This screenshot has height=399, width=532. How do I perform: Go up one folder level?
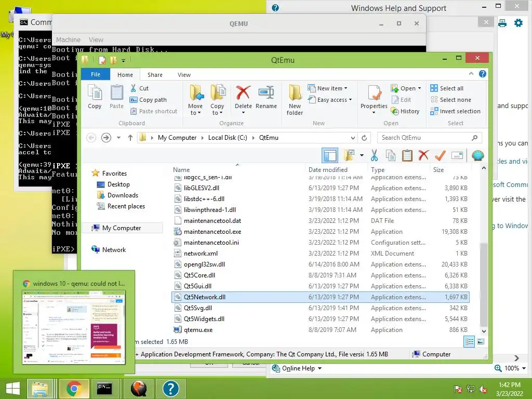[x=130, y=137]
